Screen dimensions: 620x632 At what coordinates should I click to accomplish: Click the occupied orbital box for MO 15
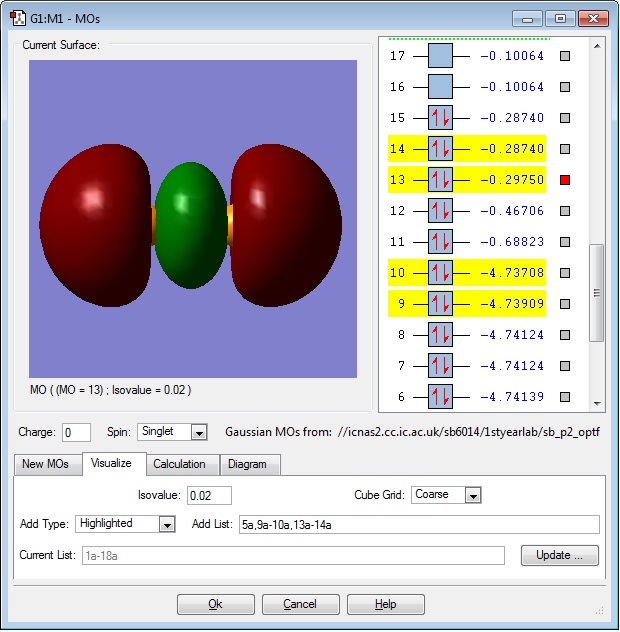(440, 118)
